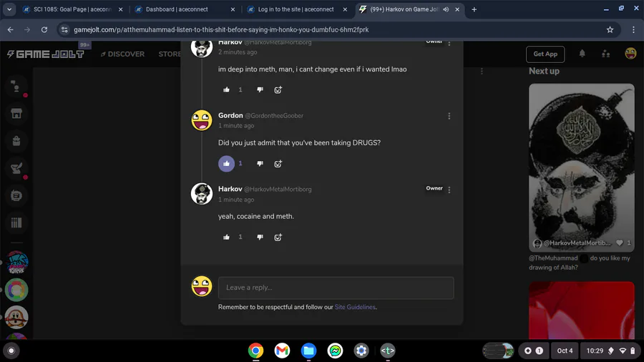This screenshot has width=644, height=362.
Task: Open options for Harkov's 2 minutes ago comment
Action: (x=449, y=43)
